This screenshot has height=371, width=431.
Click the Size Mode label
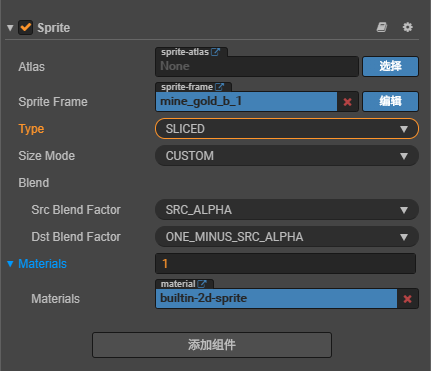click(47, 156)
